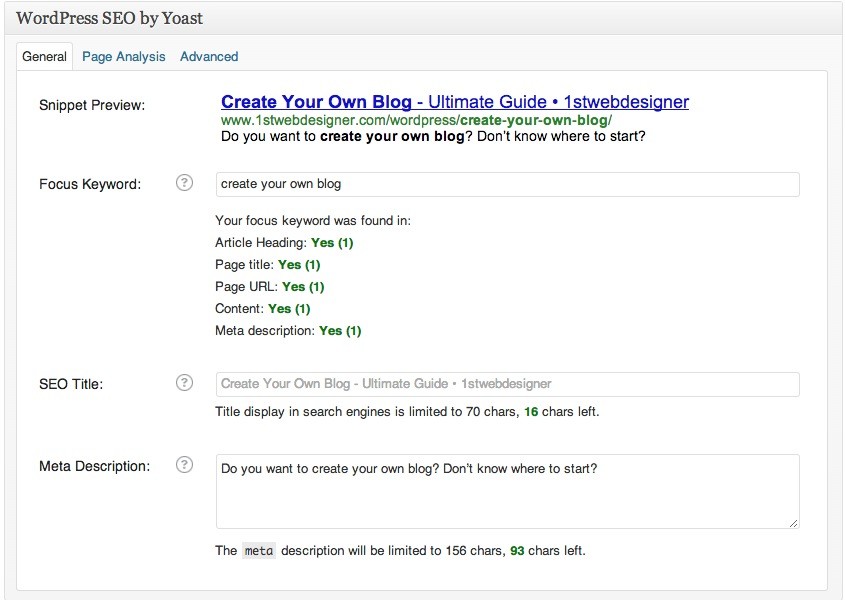845x600 pixels.
Task: Click the textarea resize grip handle
Action: (793, 523)
